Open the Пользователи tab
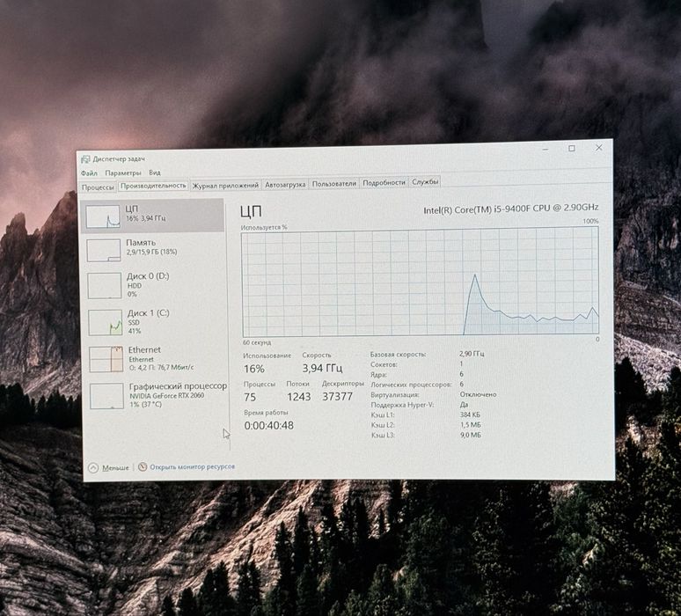The width and height of the screenshot is (681, 616). (334, 183)
